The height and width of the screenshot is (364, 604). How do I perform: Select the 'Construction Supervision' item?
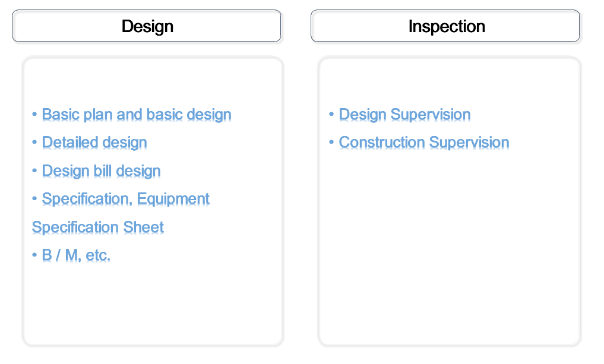[424, 143]
